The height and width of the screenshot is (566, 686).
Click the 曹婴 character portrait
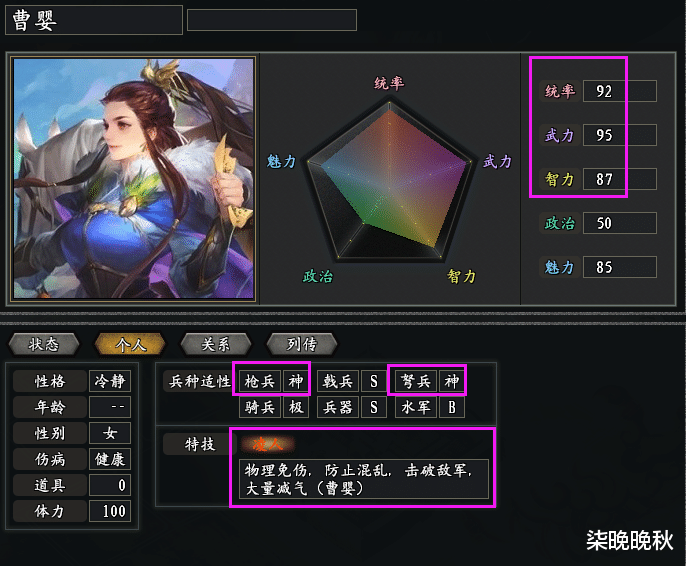pos(133,178)
